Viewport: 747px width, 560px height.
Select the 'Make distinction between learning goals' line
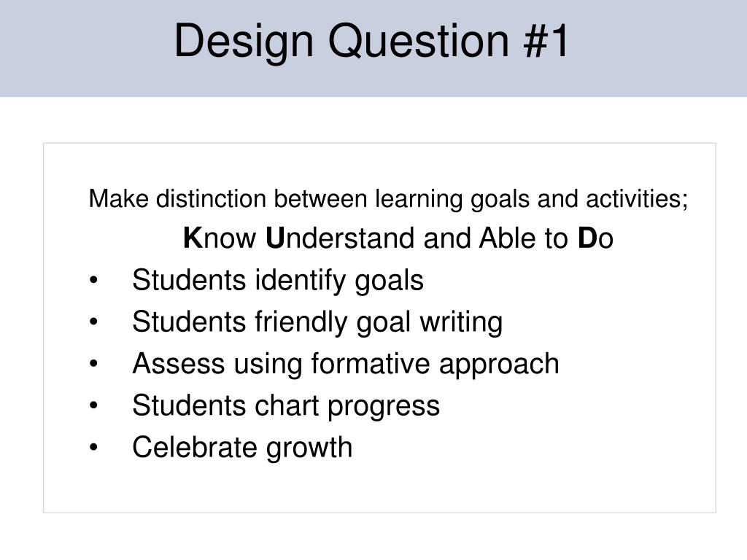388,199
